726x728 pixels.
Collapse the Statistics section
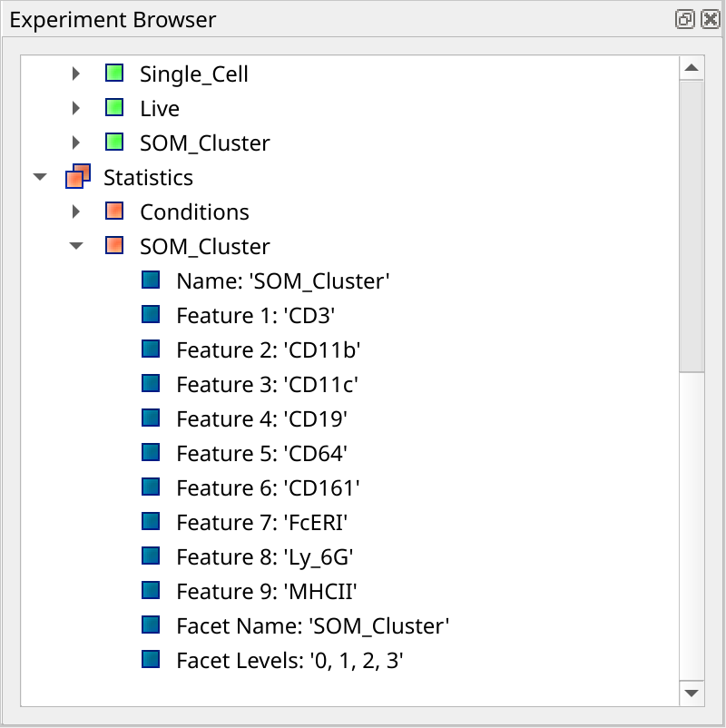(41, 177)
